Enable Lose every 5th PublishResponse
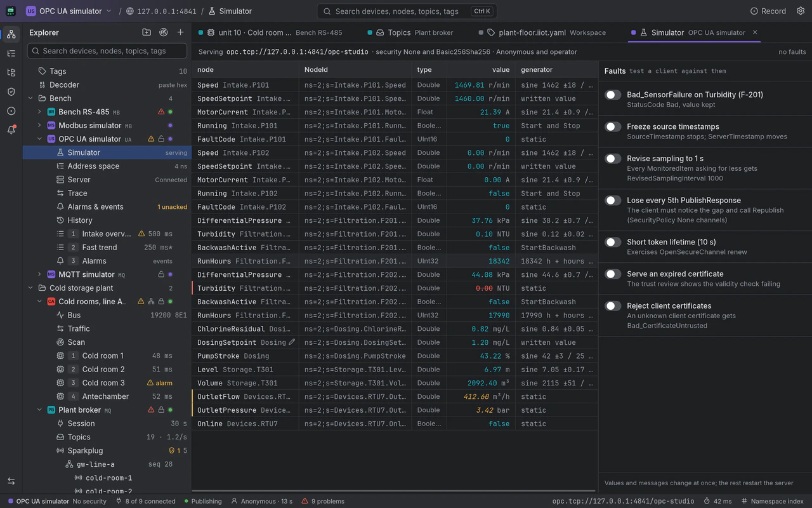The width and height of the screenshot is (812, 508). [613, 200]
